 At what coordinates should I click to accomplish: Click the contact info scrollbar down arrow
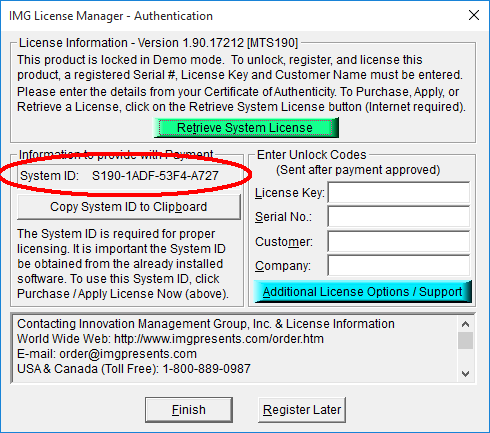point(465,374)
